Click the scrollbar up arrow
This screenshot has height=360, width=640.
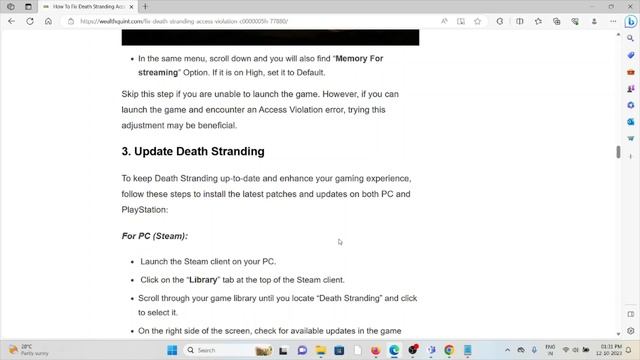pyautogui.click(x=618, y=35)
